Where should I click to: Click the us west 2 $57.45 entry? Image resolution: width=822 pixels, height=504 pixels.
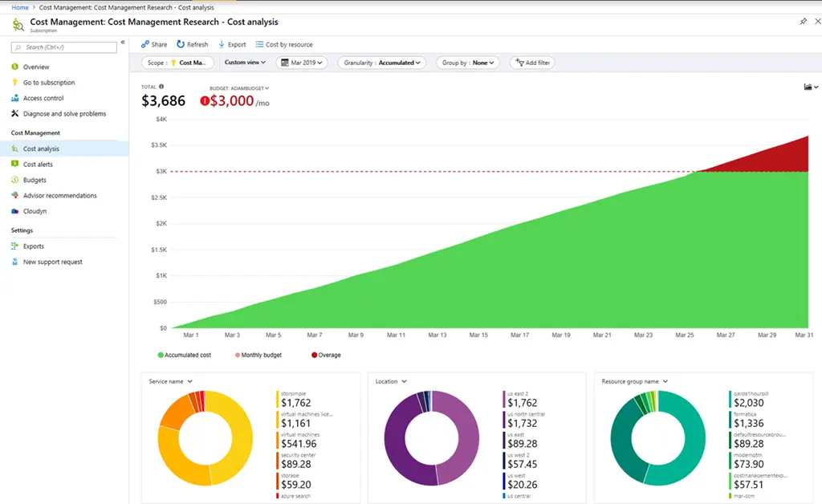[522, 461]
